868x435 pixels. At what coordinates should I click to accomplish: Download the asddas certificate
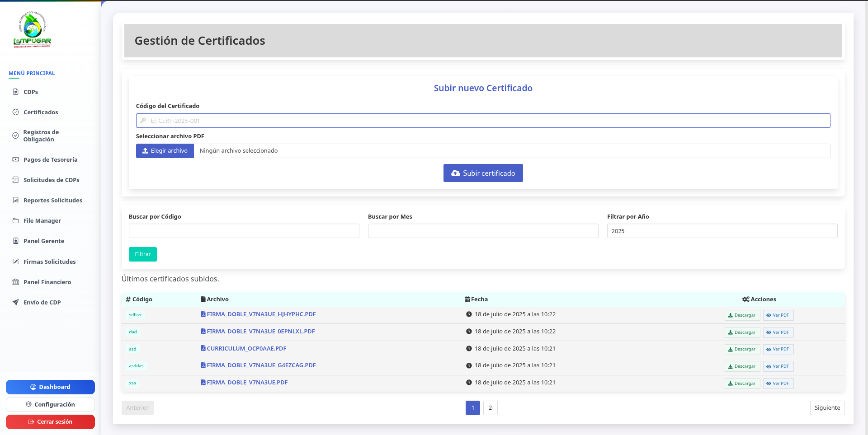coord(742,366)
